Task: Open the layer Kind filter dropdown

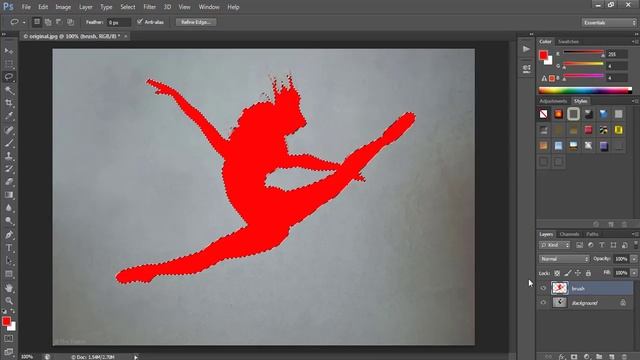Action: [554, 245]
